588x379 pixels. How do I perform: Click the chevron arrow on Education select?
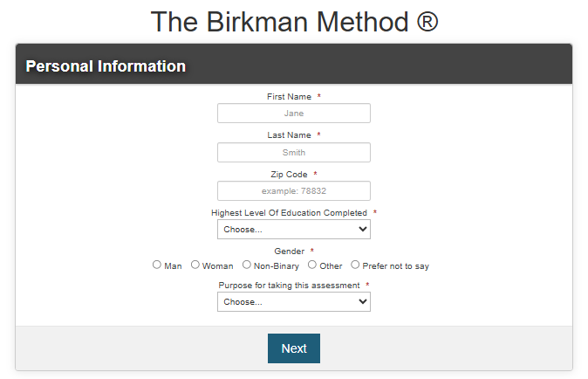pos(362,229)
